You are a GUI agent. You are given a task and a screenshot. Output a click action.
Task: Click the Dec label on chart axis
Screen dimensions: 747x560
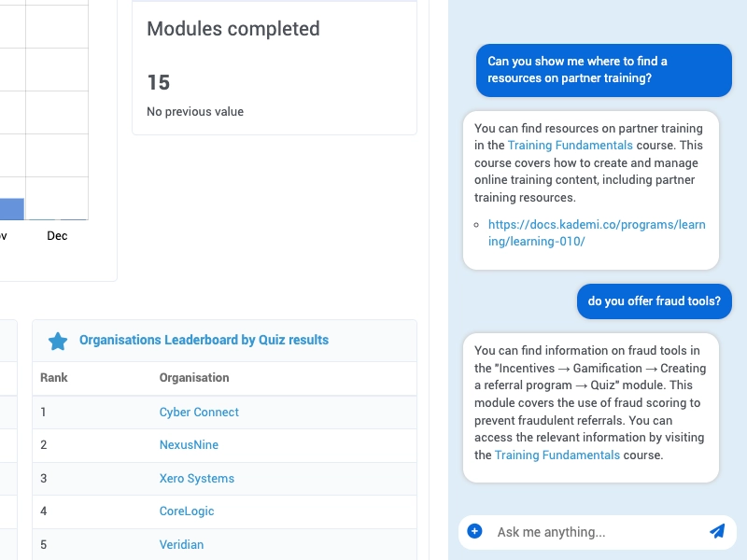pos(57,236)
